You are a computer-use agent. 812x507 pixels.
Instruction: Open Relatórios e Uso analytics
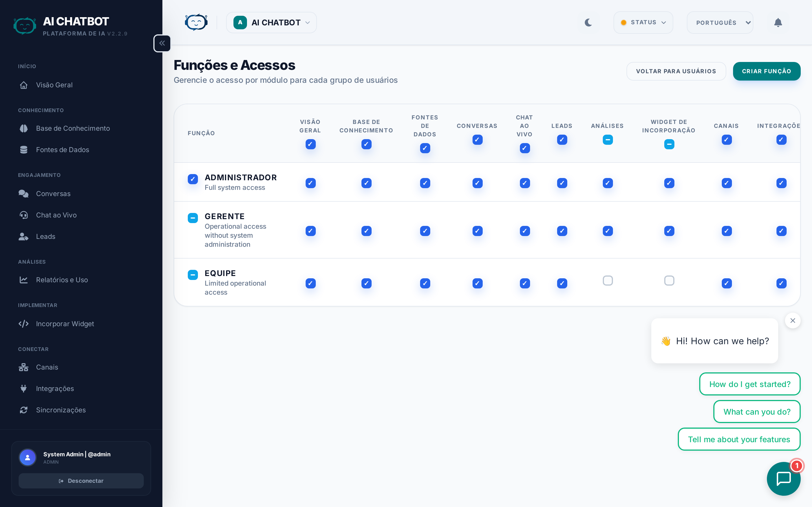tap(62, 280)
